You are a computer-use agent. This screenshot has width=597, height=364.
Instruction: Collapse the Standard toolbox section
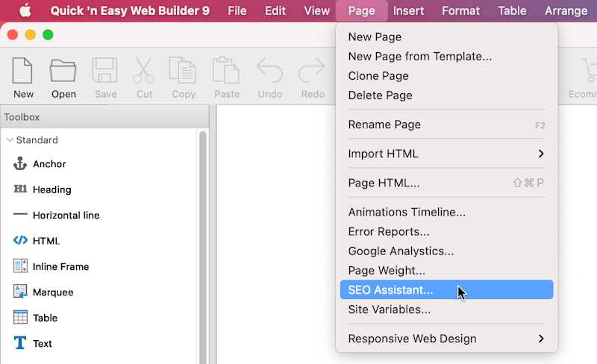coord(10,140)
